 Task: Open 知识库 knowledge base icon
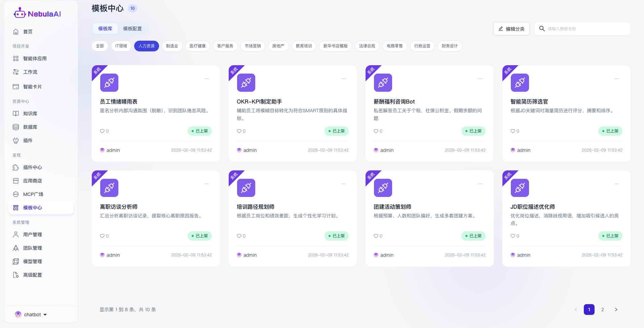coord(16,114)
